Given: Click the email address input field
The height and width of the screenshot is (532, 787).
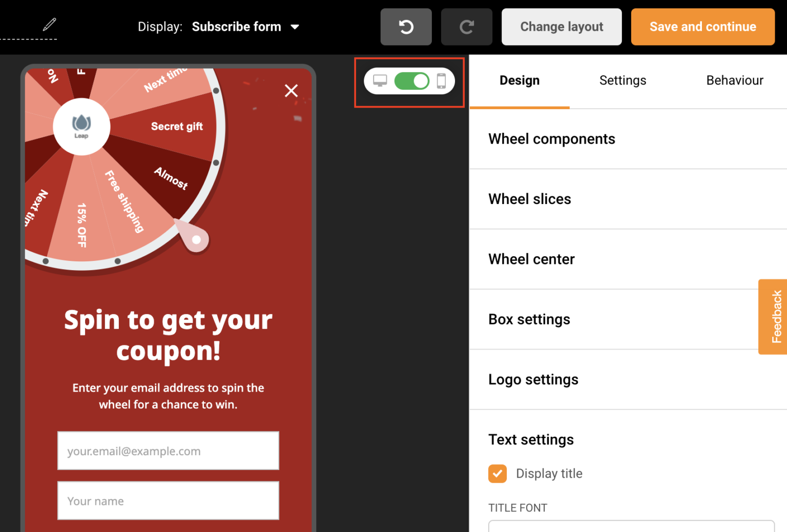Looking at the screenshot, I should click(x=168, y=451).
